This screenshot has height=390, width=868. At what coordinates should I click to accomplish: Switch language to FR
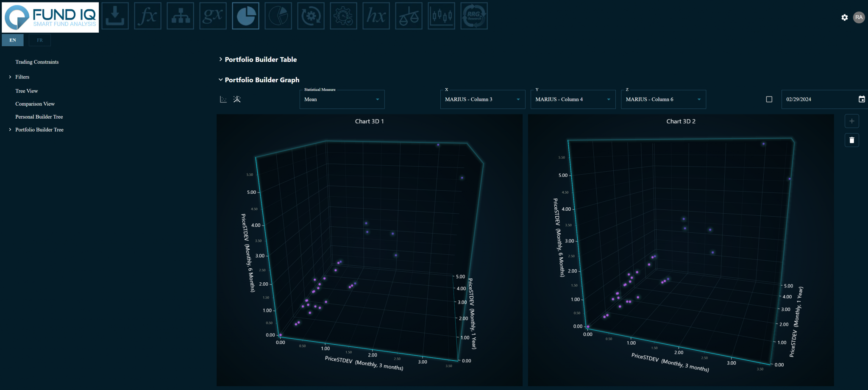pos(40,40)
